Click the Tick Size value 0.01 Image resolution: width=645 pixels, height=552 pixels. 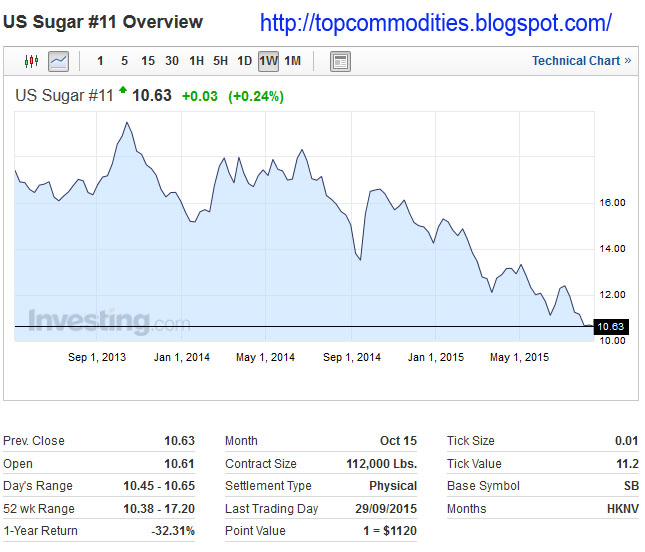(626, 441)
